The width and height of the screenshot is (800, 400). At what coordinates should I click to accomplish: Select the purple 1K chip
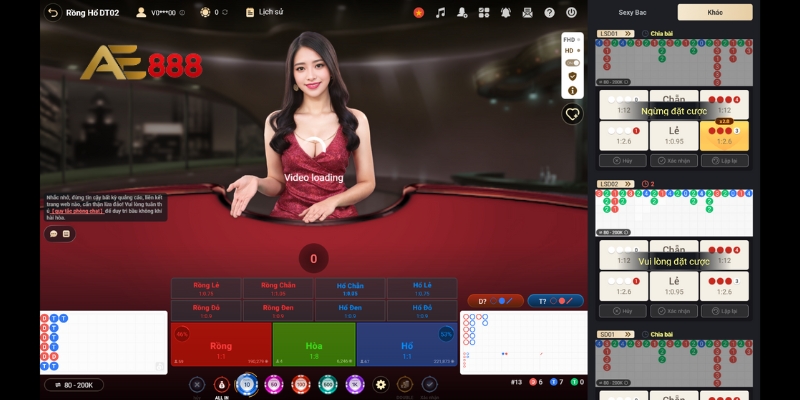pos(355,385)
